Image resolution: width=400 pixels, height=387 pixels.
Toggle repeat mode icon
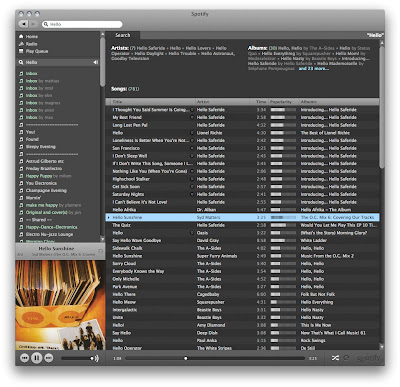[347, 358]
